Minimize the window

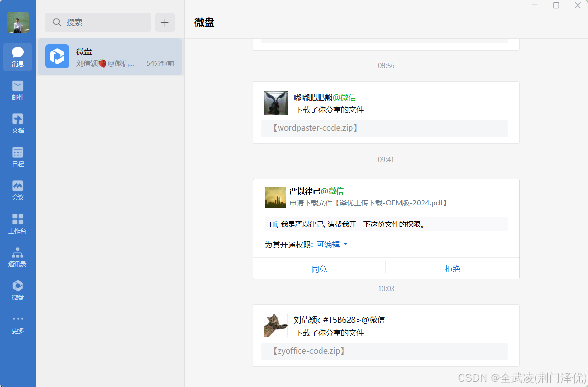tap(535, 5)
